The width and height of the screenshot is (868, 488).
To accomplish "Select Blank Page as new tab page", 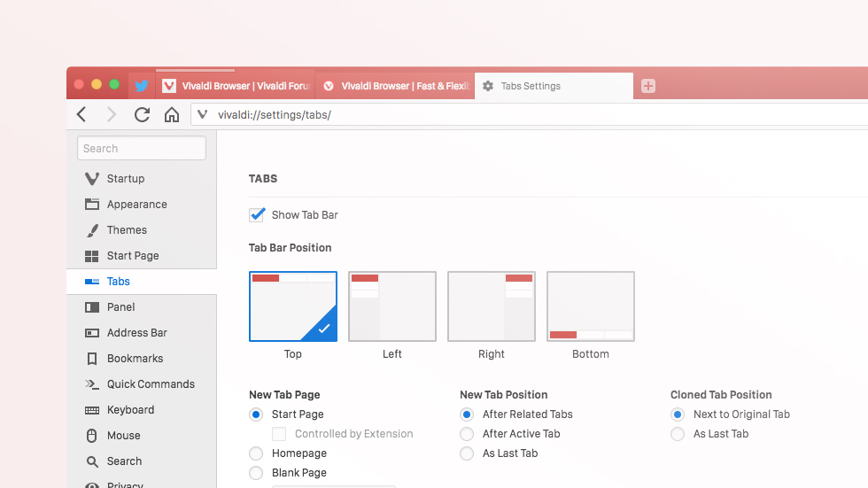I will click(256, 473).
